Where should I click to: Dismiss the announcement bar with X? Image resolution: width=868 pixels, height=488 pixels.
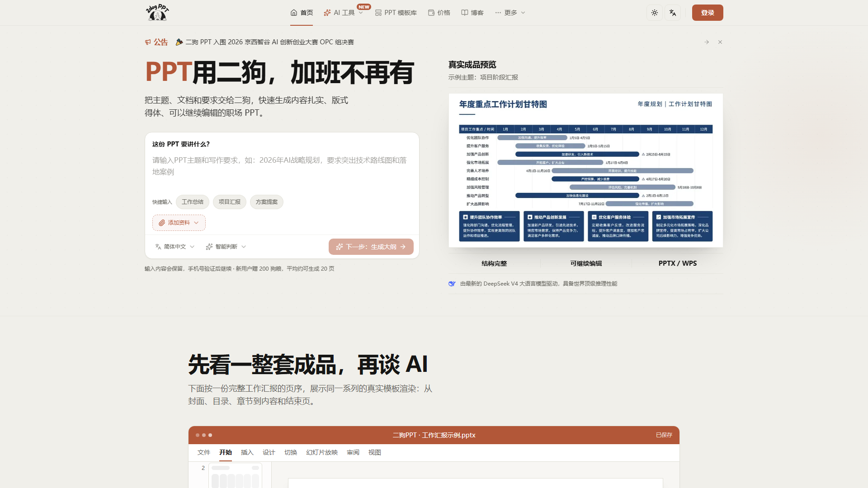[720, 42]
